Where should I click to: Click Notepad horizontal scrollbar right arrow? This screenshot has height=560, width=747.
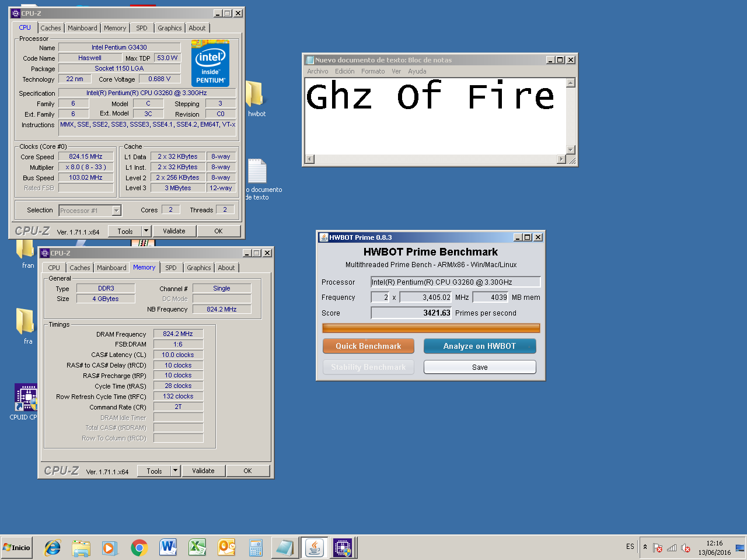(x=561, y=159)
